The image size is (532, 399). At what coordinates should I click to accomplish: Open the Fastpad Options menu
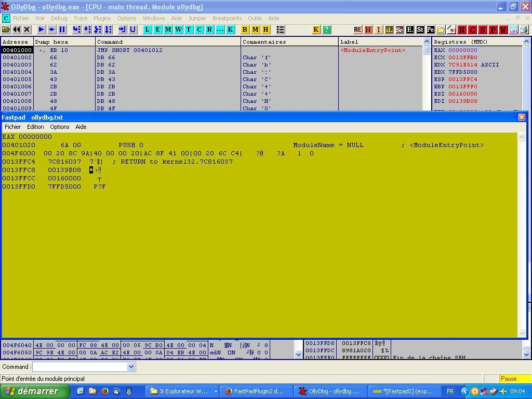59,127
